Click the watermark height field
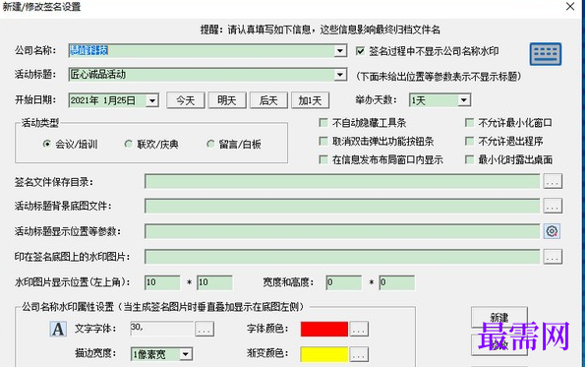This screenshot has height=367, width=588. (x=396, y=282)
